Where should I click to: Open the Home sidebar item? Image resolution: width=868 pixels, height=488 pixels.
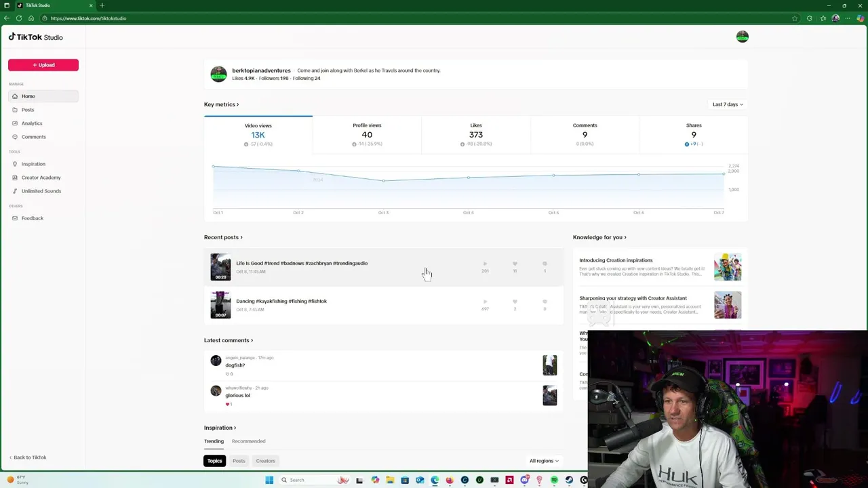(43, 96)
